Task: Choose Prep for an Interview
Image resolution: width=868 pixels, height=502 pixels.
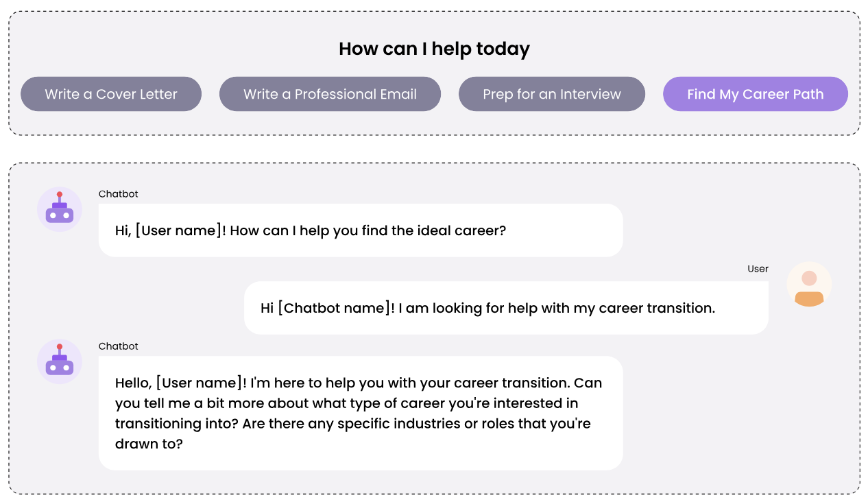Action: tap(552, 94)
